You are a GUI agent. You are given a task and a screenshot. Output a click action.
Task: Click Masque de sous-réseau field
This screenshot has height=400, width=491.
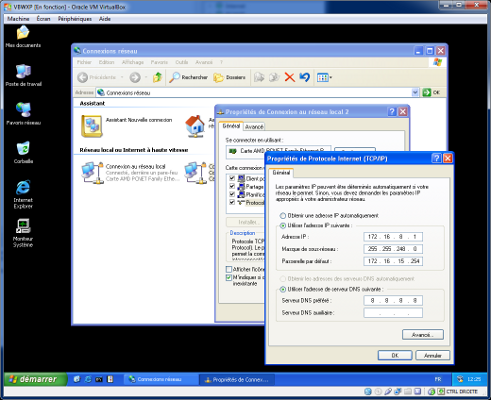[x=393, y=249]
